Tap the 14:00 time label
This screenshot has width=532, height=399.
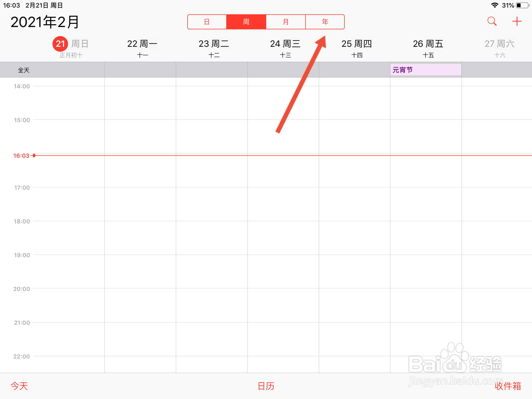pos(22,86)
